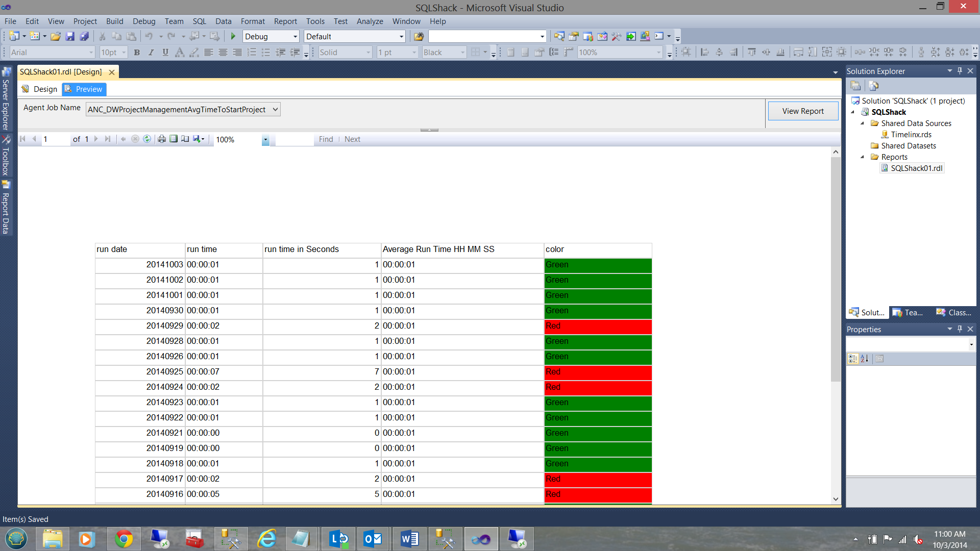Toggle Print Layout view icon

(x=174, y=139)
